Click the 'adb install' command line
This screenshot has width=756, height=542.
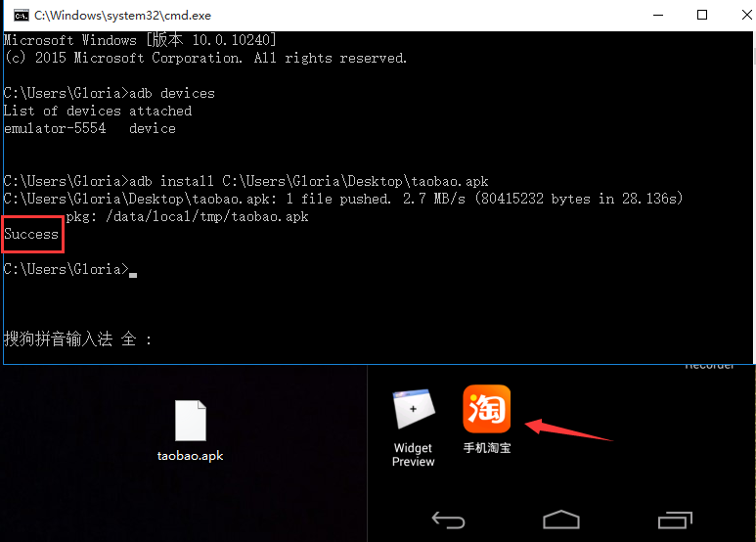point(245,181)
